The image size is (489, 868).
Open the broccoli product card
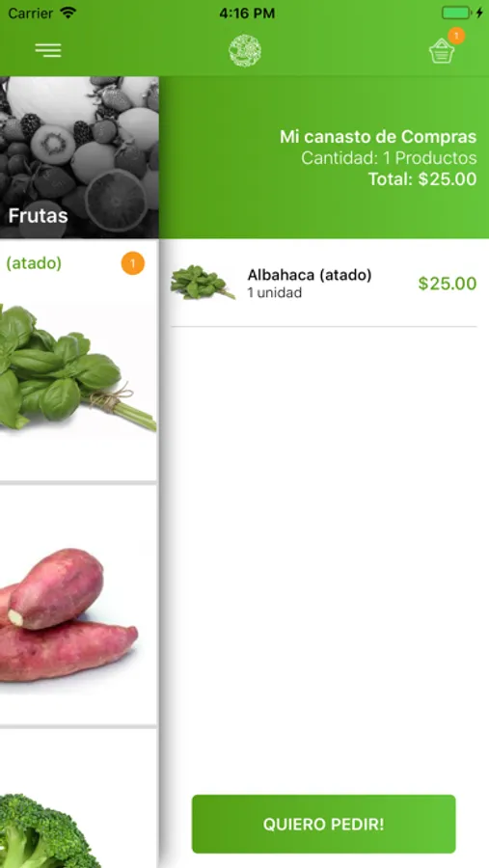[x=78, y=799]
